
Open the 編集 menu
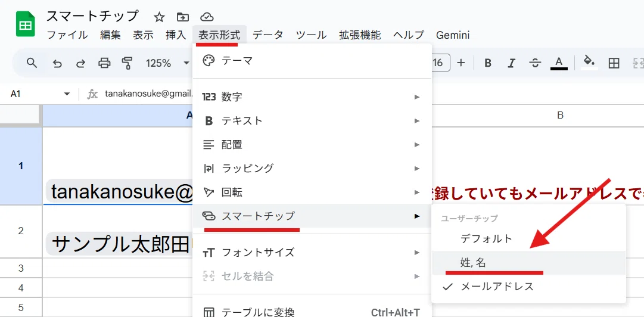tap(110, 35)
